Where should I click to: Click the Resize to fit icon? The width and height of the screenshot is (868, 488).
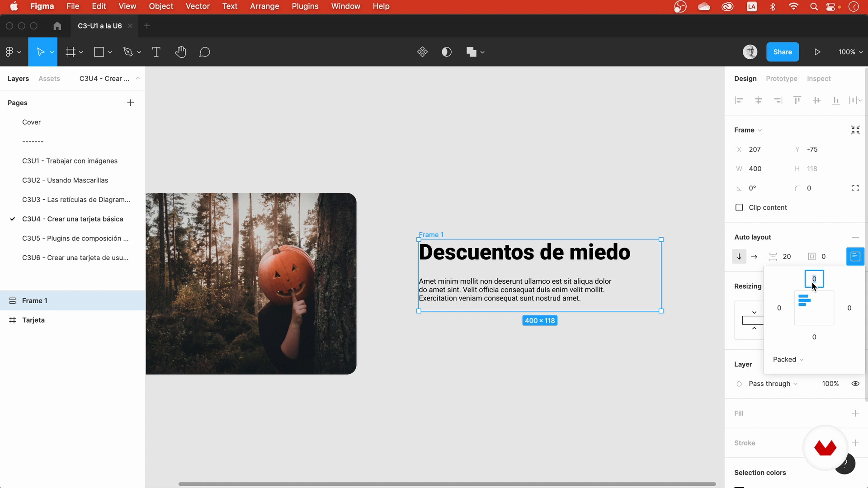pos(855,130)
